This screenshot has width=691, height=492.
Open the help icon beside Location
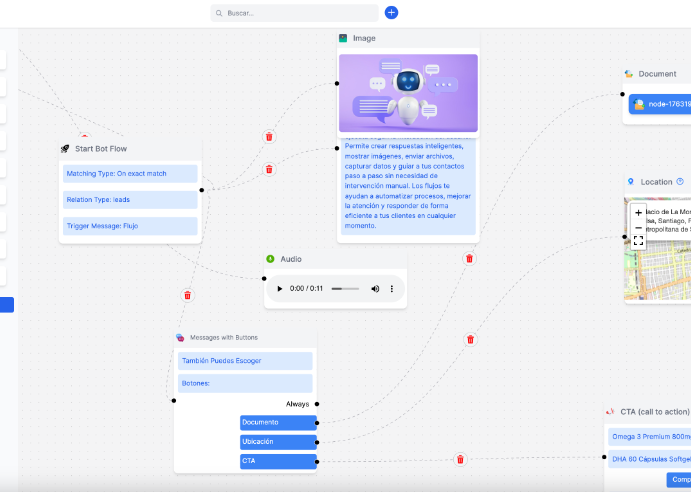point(680,182)
